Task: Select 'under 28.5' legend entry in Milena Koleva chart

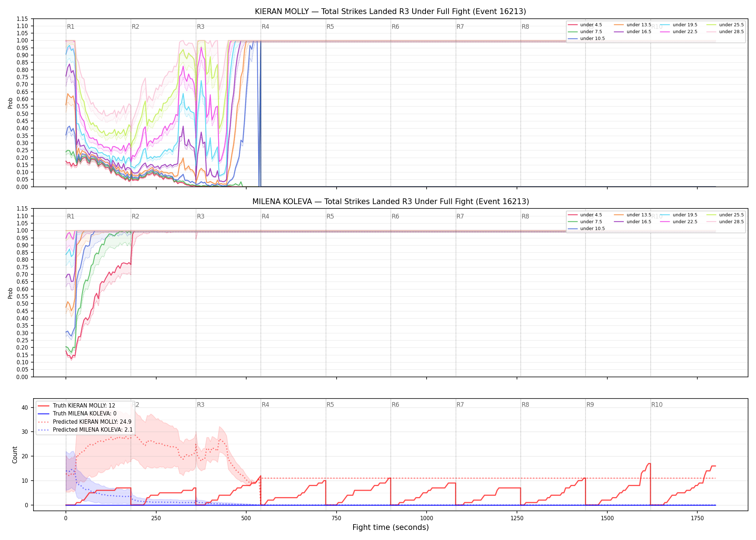Action: point(725,222)
